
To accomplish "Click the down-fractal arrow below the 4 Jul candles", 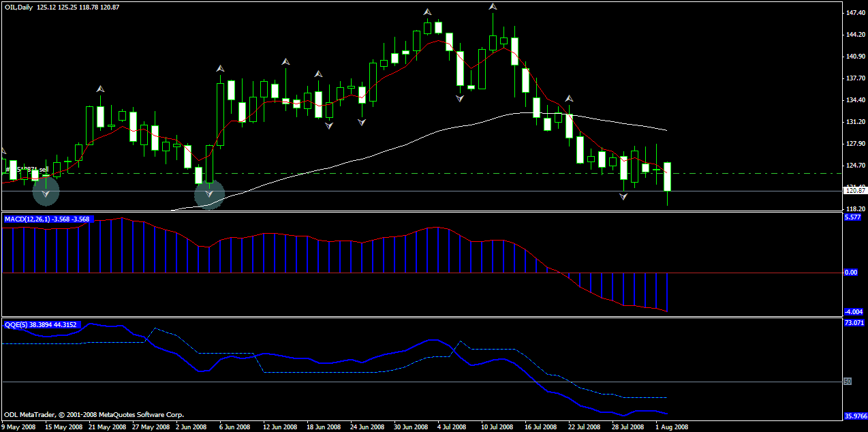I will coord(460,98).
